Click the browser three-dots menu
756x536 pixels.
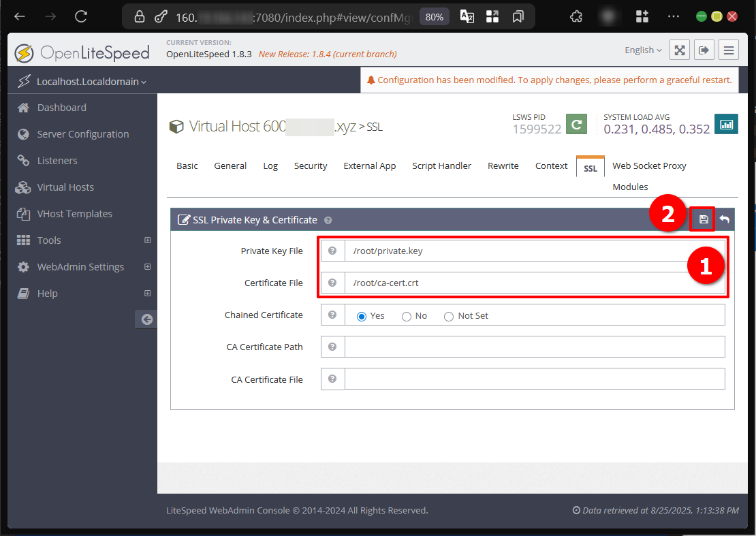tap(673, 17)
